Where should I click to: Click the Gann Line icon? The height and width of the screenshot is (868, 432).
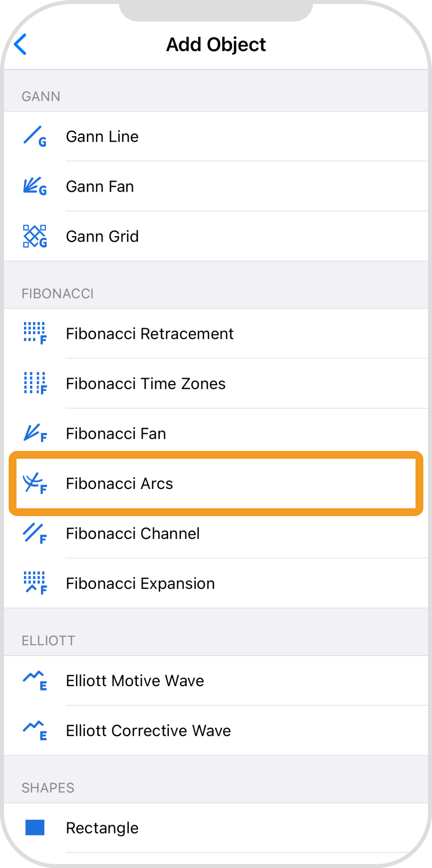35,136
